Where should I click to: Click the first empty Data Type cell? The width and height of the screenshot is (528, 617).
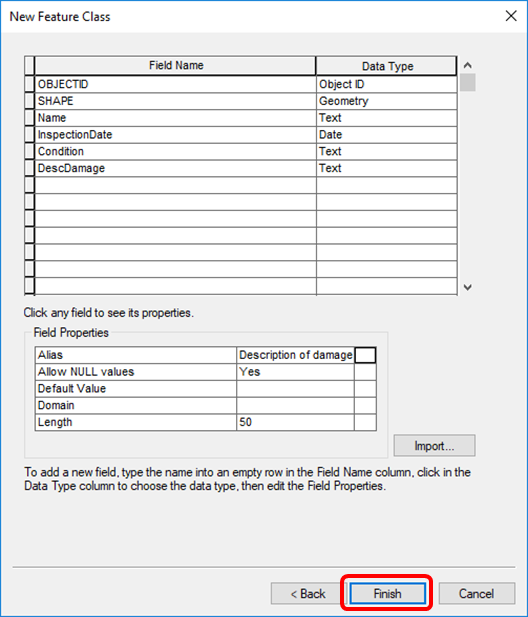(x=386, y=185)
